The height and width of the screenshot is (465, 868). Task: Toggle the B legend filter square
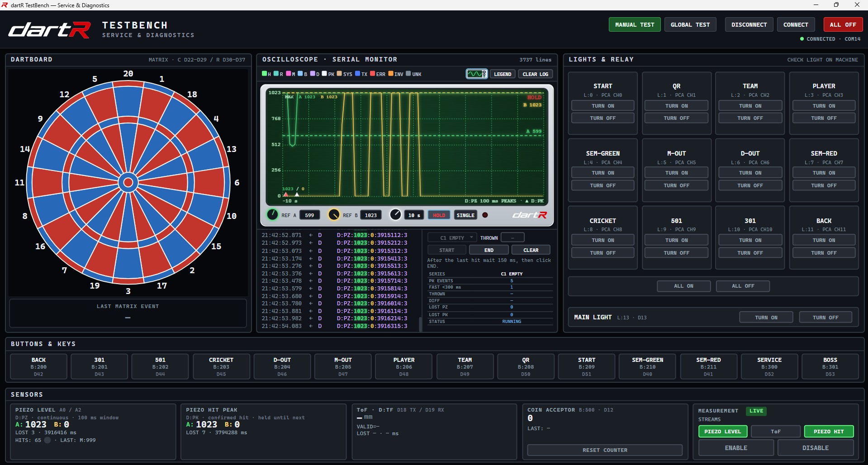300,74
